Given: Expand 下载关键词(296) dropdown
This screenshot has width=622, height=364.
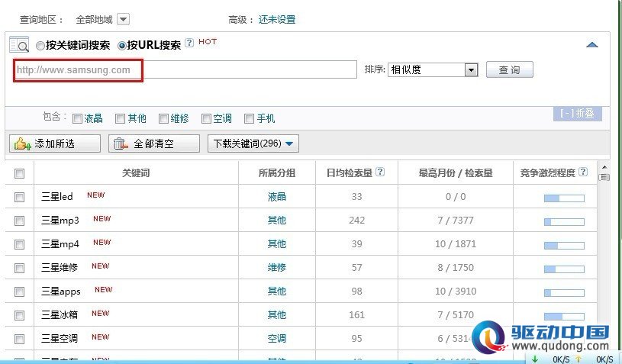Looking at the screenshot, I should [x=253, y=143].
